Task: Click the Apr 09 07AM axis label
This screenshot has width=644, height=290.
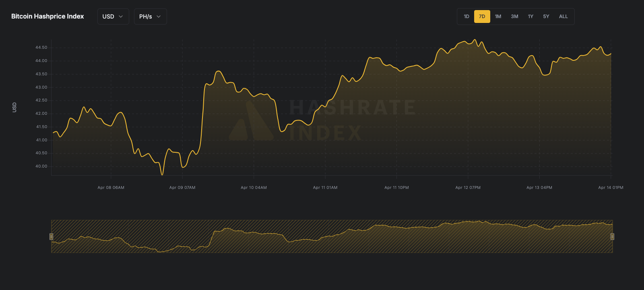Action: [x=182, y=188]
